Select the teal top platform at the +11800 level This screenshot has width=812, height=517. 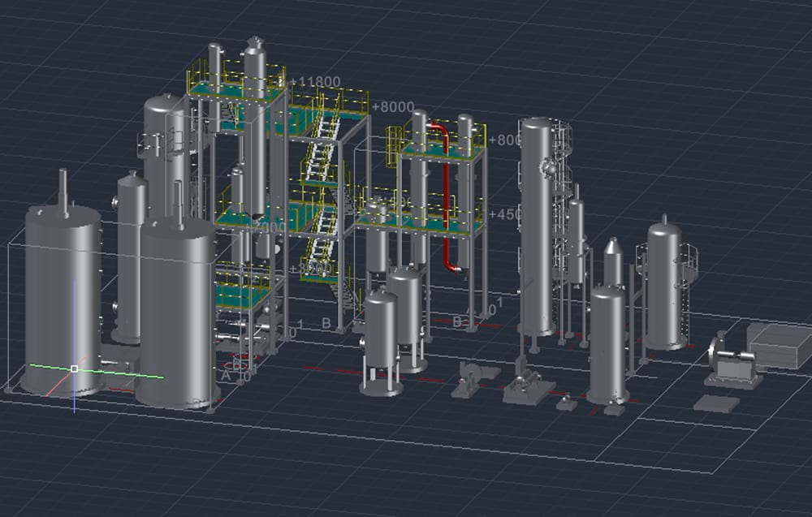click(x=236, y=91)
